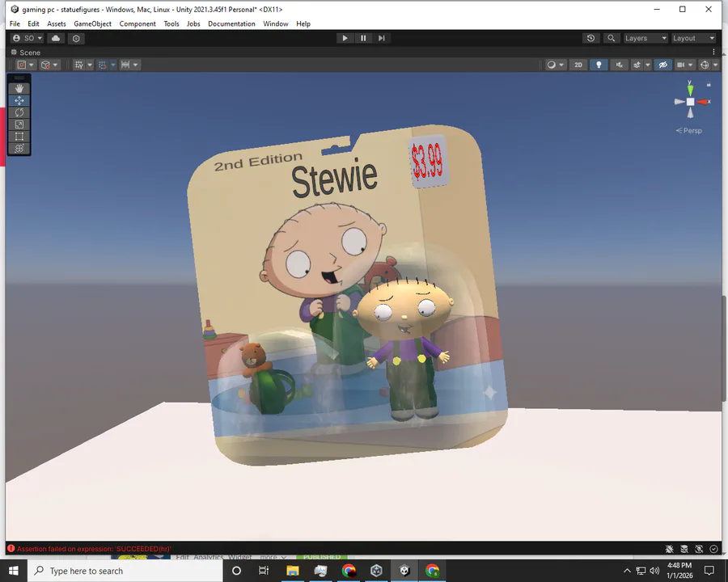Toggle scene effects skybox and fog
The image size is (728, 582).
pyautogui.click(x=637, y=65)
